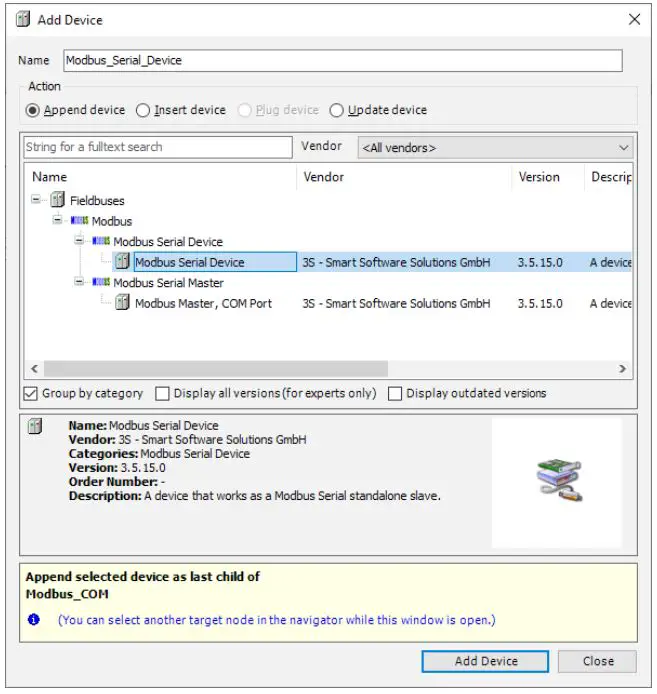Click the fulltext search field
This screenshot has width=657, height=694.
(158, 147)
